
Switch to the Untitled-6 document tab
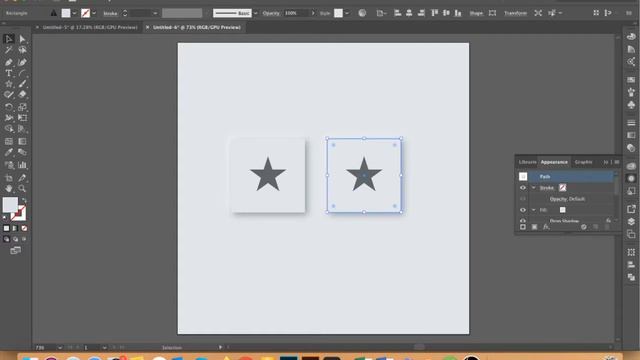[197, 27]
